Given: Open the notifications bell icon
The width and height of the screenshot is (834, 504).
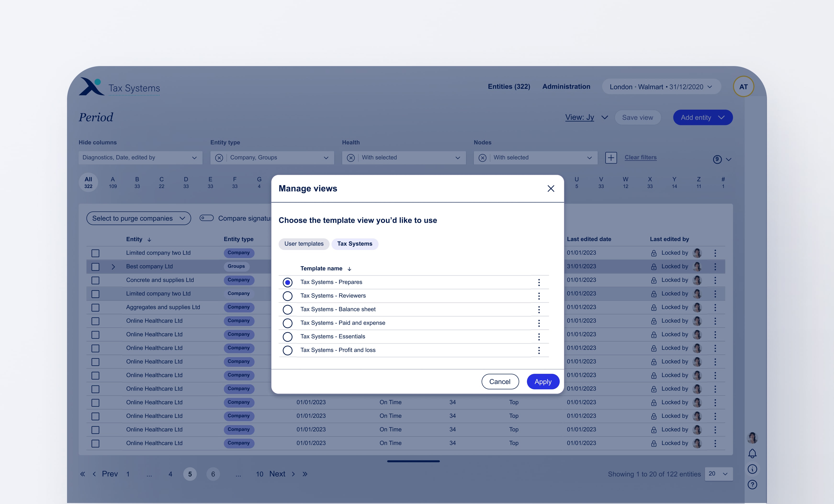Looking at the screenshot, I should [x=752, y=453].
